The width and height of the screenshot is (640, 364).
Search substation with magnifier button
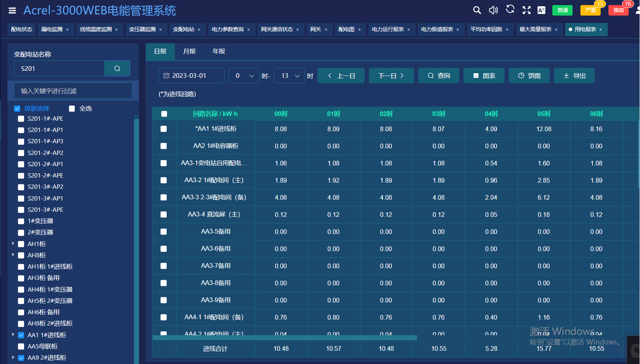click(117, 69)
